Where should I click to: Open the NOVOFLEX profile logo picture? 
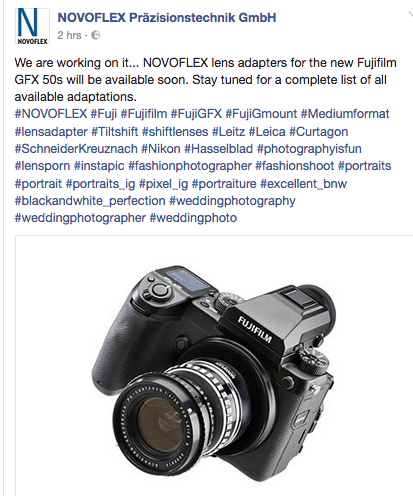coord(32,27)
